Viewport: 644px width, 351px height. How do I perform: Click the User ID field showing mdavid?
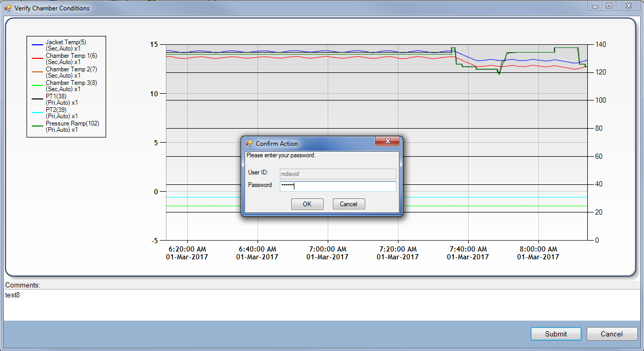coord(338,173)
